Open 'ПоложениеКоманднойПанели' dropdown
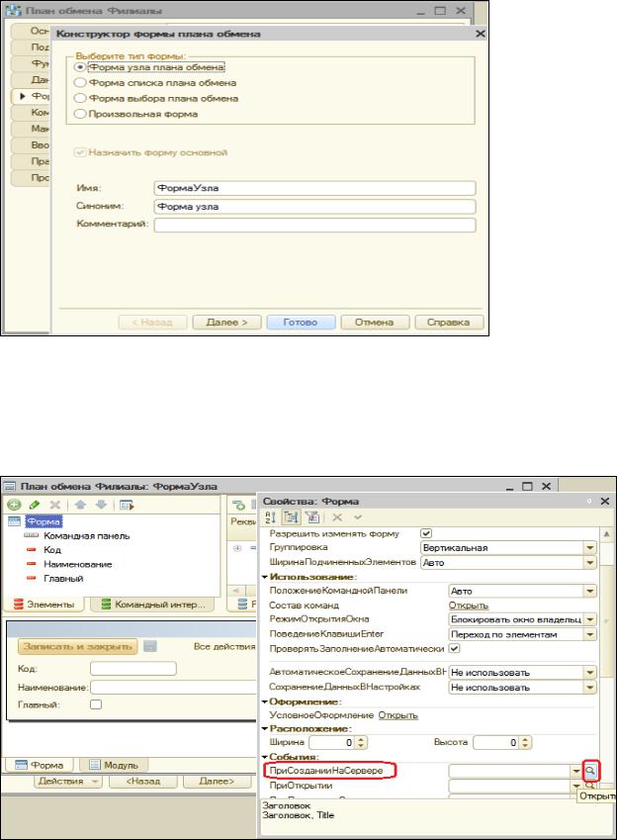Image resolution: width=617 pixels, height=840 pixels. [589, 591]
